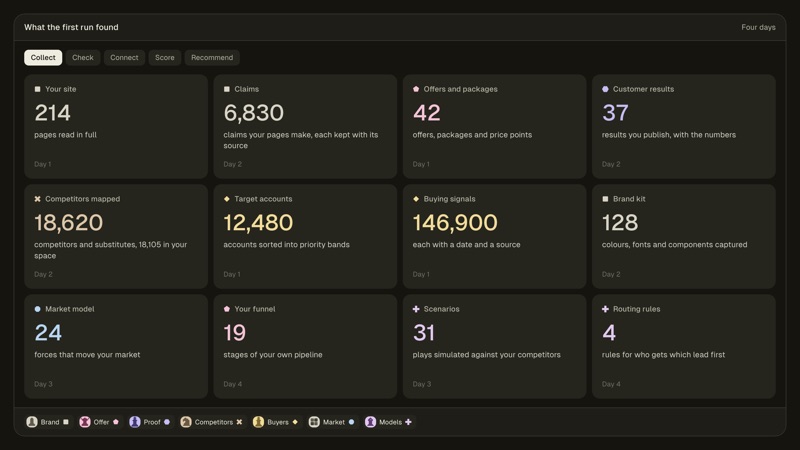The width and height of the screenshot is (800, 450).
Task: Open the Connect tab
Action: coord(124,58)
